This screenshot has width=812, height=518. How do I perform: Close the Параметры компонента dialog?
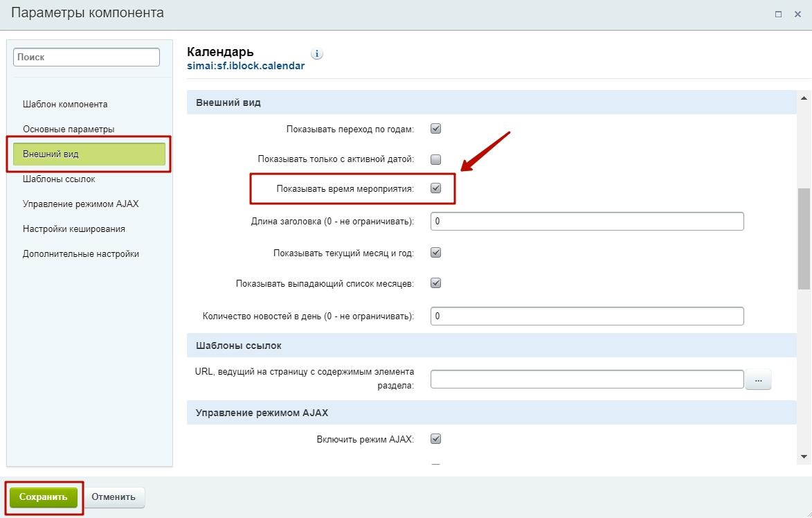click(x=797, y=14)
